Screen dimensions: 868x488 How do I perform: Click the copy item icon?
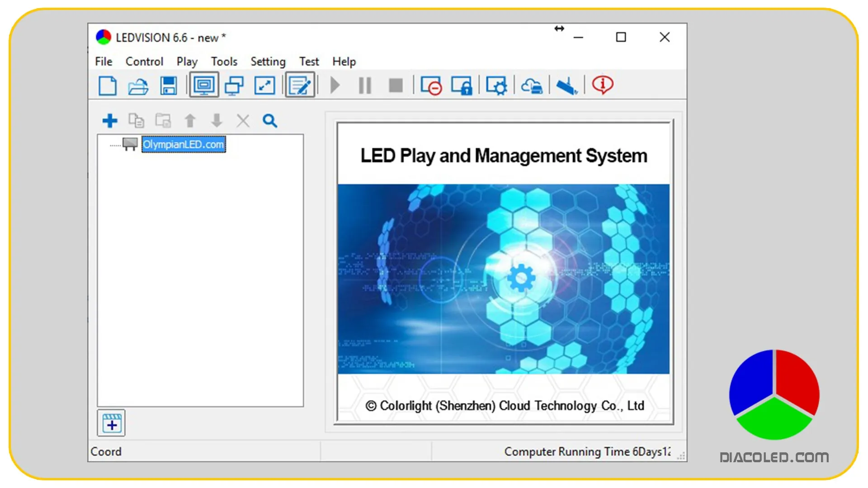[x=136, y=121]
